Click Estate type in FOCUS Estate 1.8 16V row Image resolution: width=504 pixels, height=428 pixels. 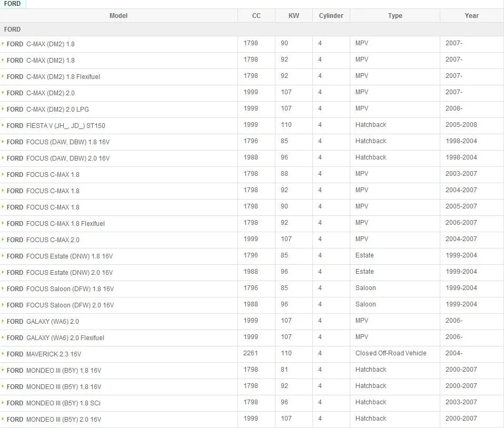tap(364, 255)
